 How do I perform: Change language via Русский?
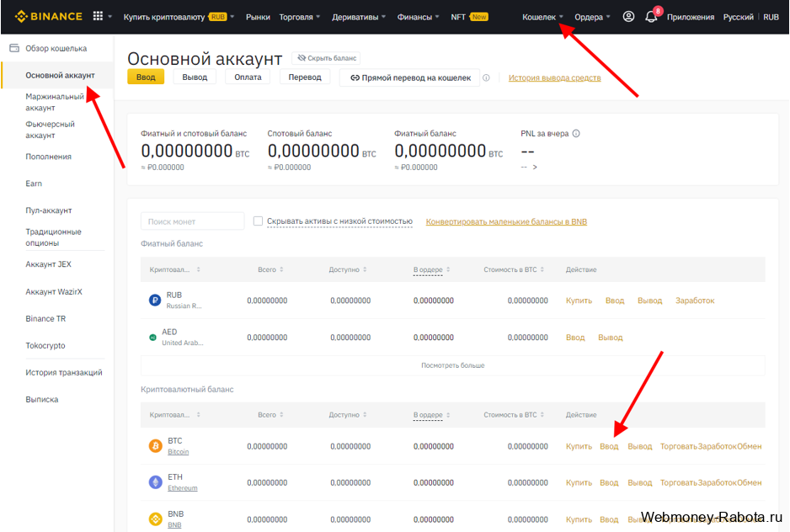[x=738, y=17]
